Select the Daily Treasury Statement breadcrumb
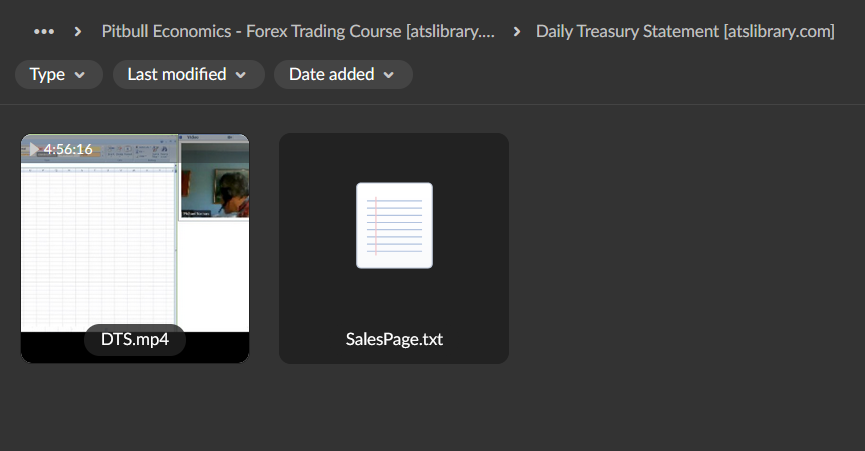 [x=685, y=31]
